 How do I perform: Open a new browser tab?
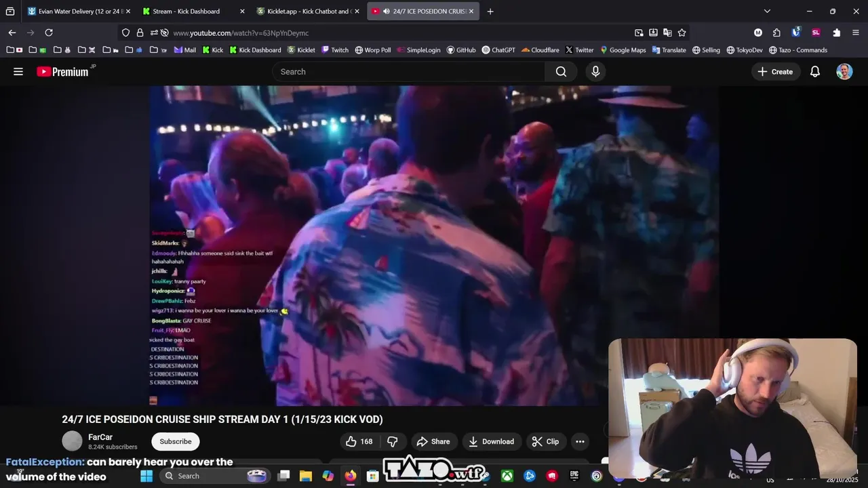tap(490, 11)
